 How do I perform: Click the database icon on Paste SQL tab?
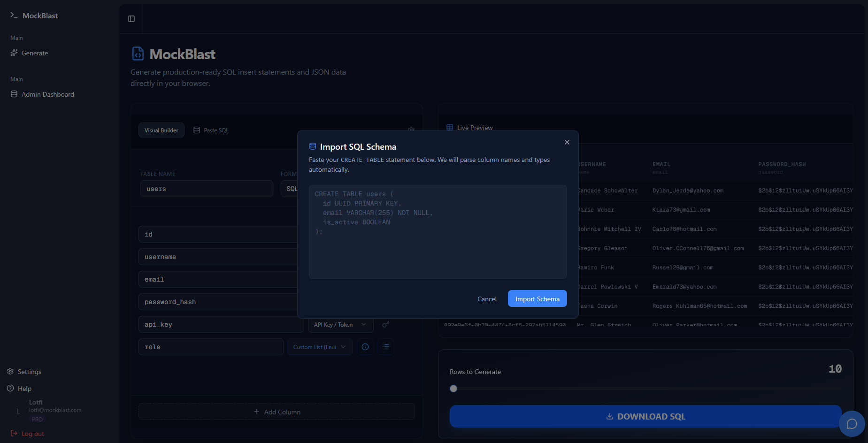pos(197,130)
